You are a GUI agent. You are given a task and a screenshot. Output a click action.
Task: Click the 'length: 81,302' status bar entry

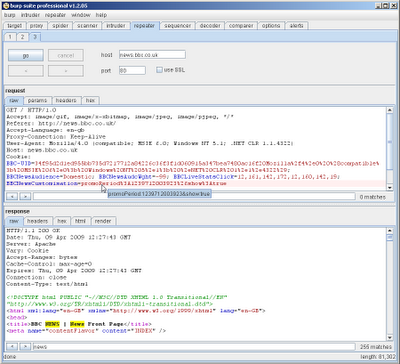click(378, 357)
